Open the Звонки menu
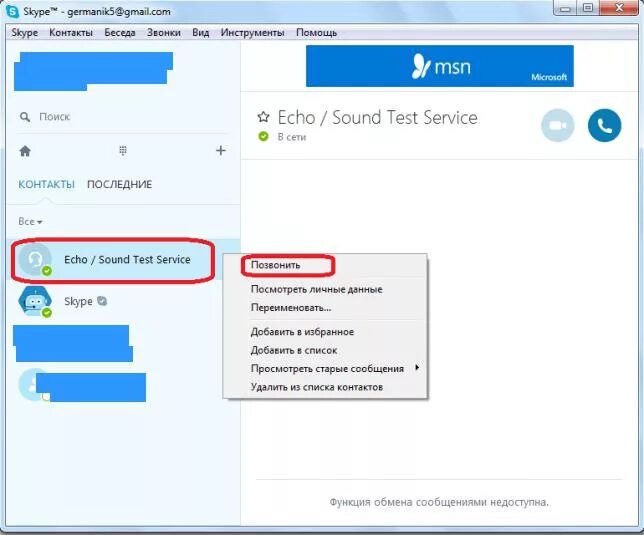 (164, 32)
